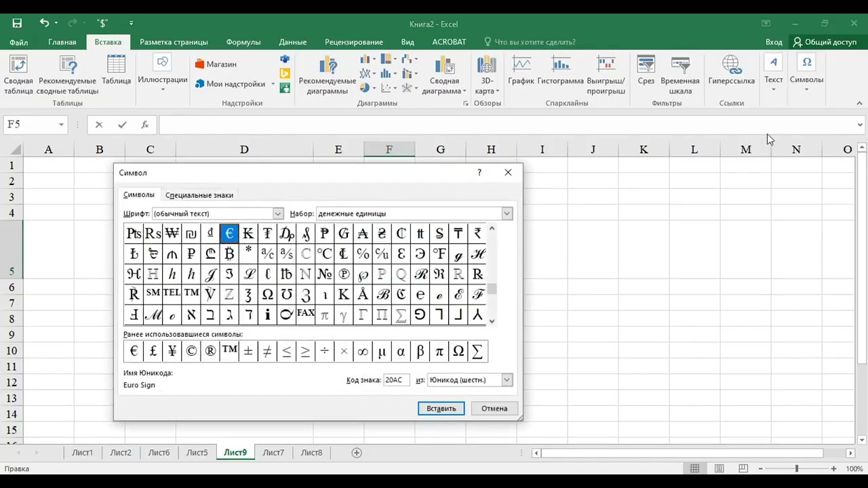Click Вход sign-in link
The image size is (868, 488).
pyautogui.click(x=774, y=42)
